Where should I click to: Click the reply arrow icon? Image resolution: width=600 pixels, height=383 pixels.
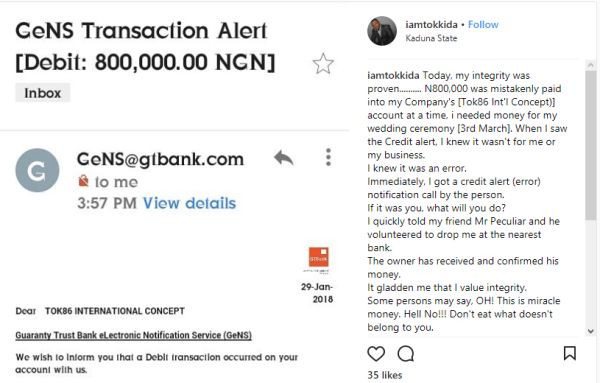coord(284,158)
